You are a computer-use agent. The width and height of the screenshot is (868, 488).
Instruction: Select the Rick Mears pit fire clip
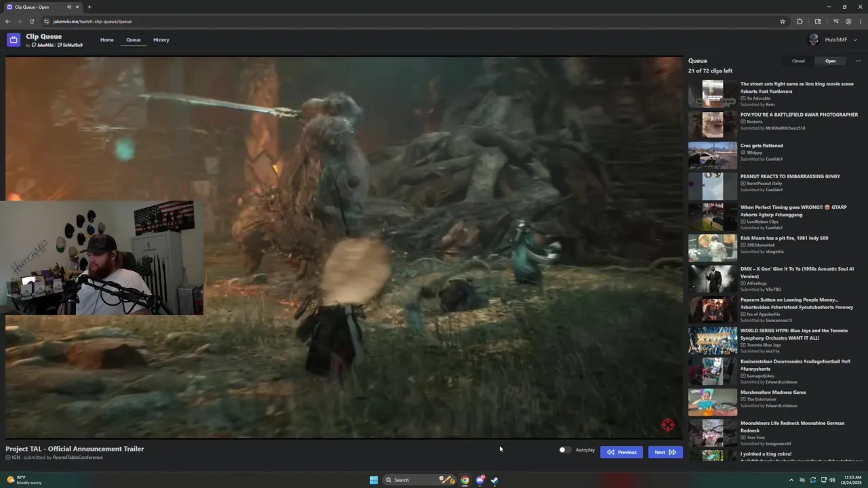click(x=773, y=248)
